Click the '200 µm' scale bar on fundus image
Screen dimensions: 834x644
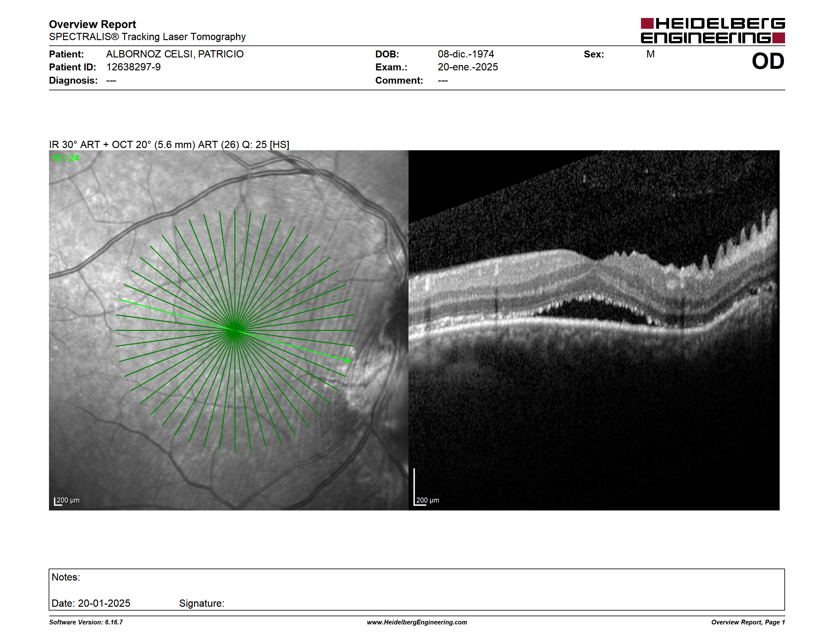67,501
